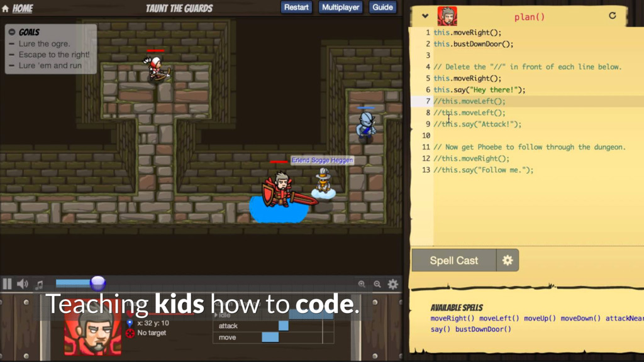Insert the moveDown() spell

580,318
